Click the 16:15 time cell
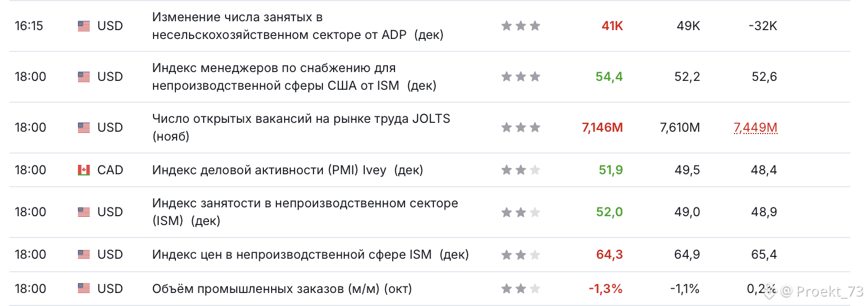The width and height of the screenshot is (868, 306). (x=29, y=26)
